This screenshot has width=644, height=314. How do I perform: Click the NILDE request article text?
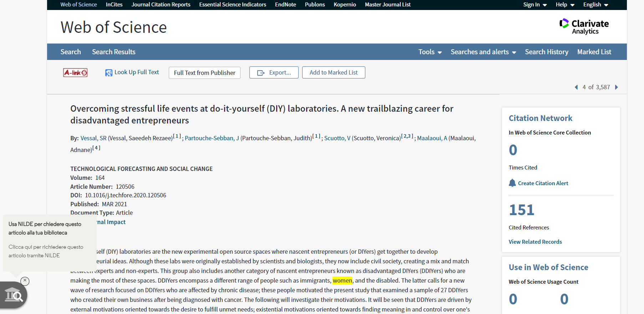tap(46, 251)
